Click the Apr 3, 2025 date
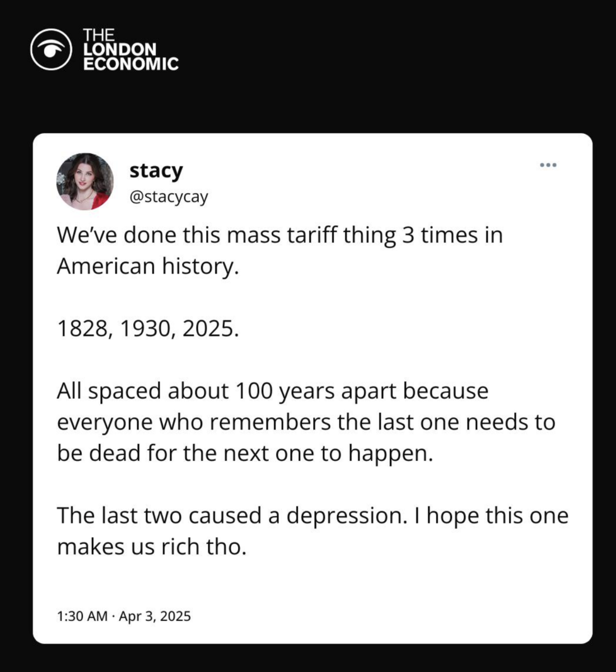 [x=155, y=616]
